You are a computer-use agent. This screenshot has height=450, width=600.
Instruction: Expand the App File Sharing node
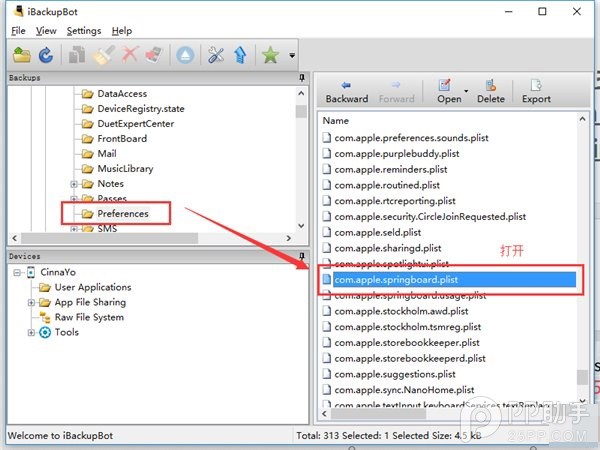(x=31, y=302)
